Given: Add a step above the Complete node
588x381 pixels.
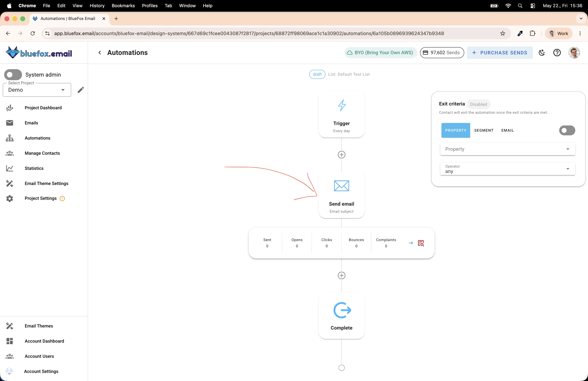Looking at the screenshot, I should [x=342, y=276].
